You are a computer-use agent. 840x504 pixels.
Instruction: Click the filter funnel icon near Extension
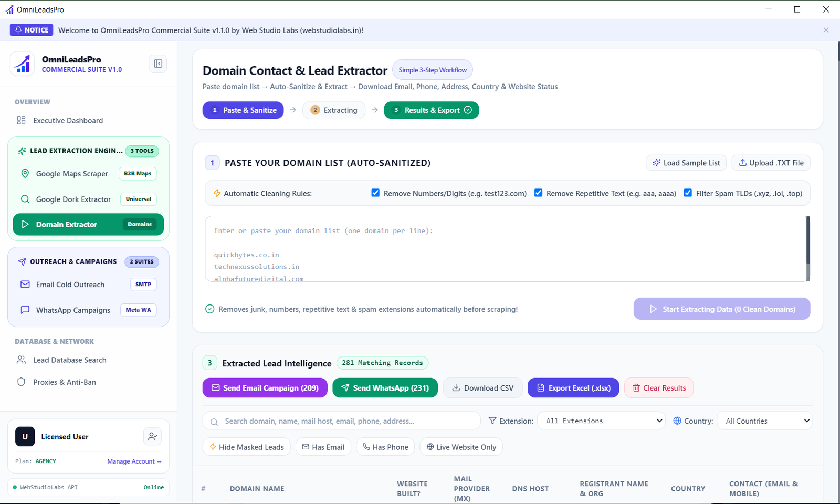(492, 421)
